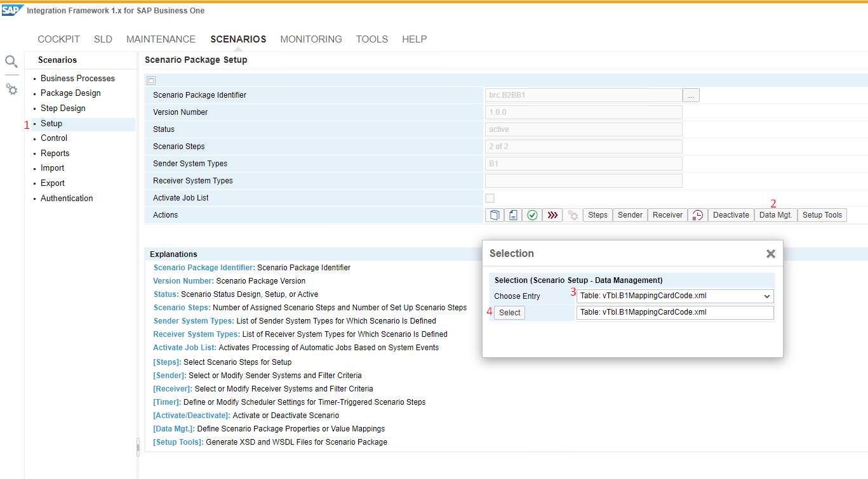
Task: Click the empty Receiver System Types field
Action: (584, 181)
